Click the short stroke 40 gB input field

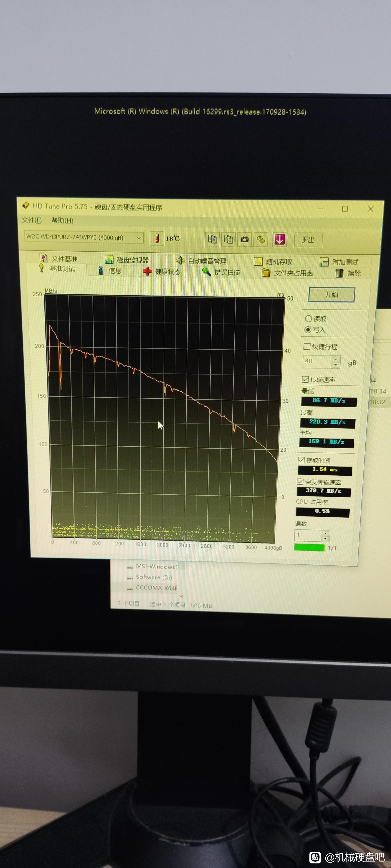[x=317, y=362]
